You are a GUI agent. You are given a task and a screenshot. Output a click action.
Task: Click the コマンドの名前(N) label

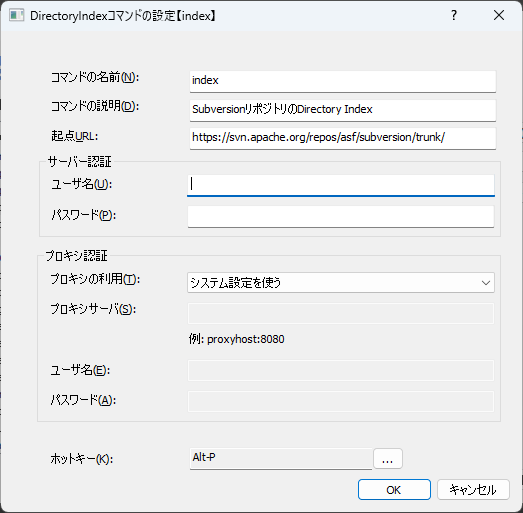click(x=95, y=78)
